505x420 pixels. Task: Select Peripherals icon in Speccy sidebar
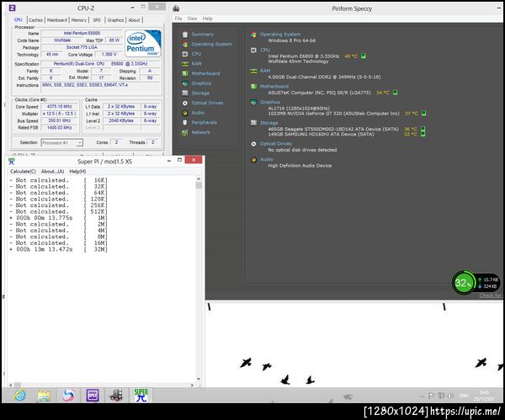[185, 122]
